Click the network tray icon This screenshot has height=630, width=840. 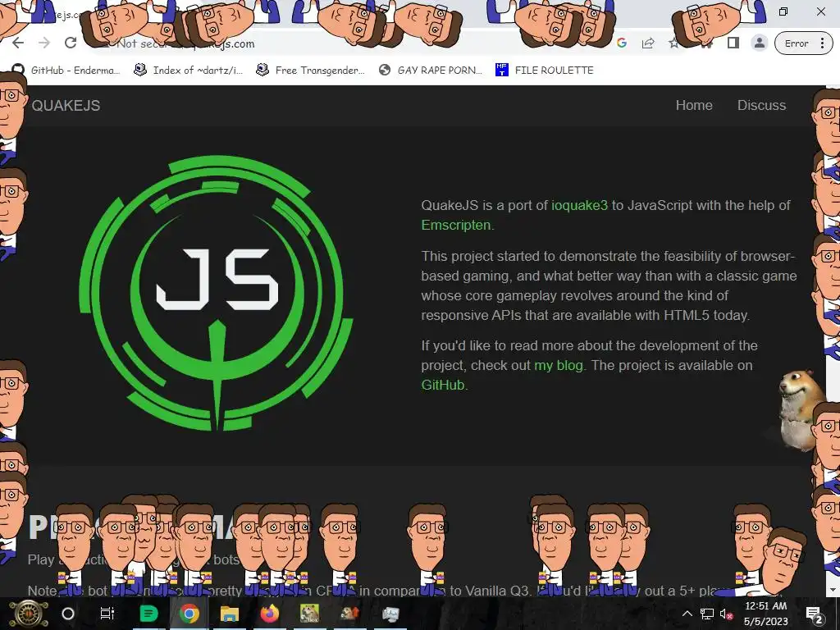pos(707,614)
